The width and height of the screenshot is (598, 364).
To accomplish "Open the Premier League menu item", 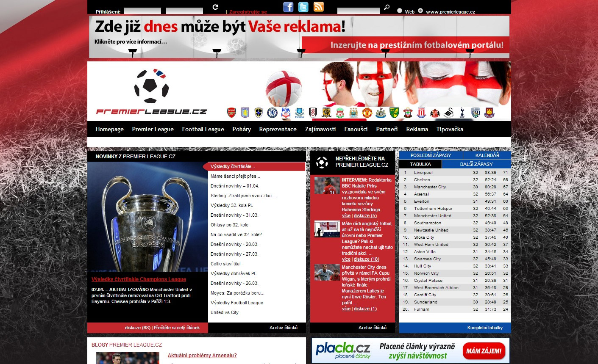I will pos(153,129).
